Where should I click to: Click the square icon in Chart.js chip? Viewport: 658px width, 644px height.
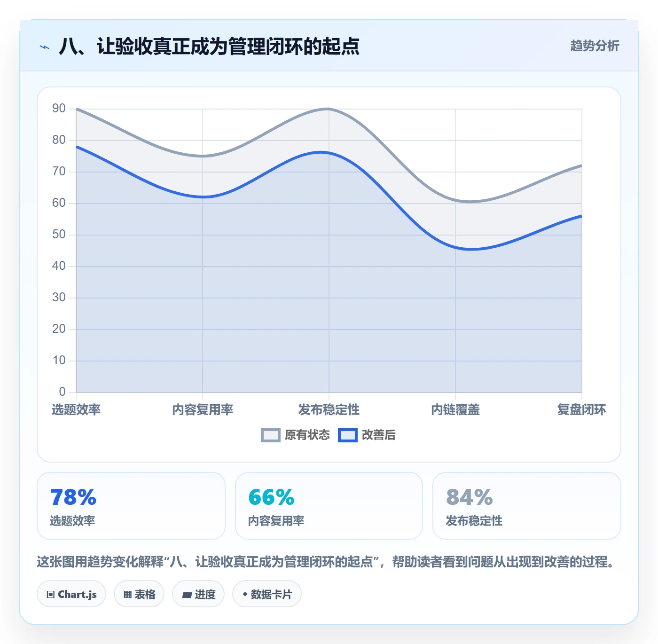[x=51, y=595]
